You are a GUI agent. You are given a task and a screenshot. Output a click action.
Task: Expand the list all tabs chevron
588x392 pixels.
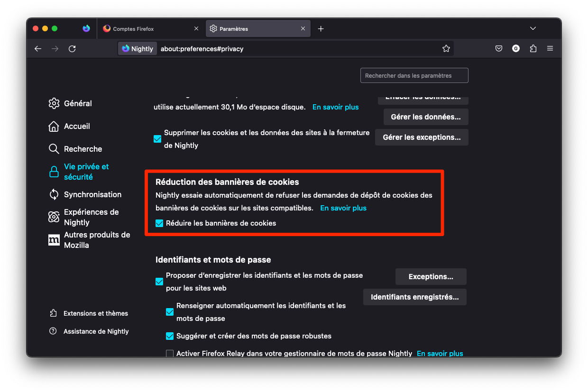point(533,28)
